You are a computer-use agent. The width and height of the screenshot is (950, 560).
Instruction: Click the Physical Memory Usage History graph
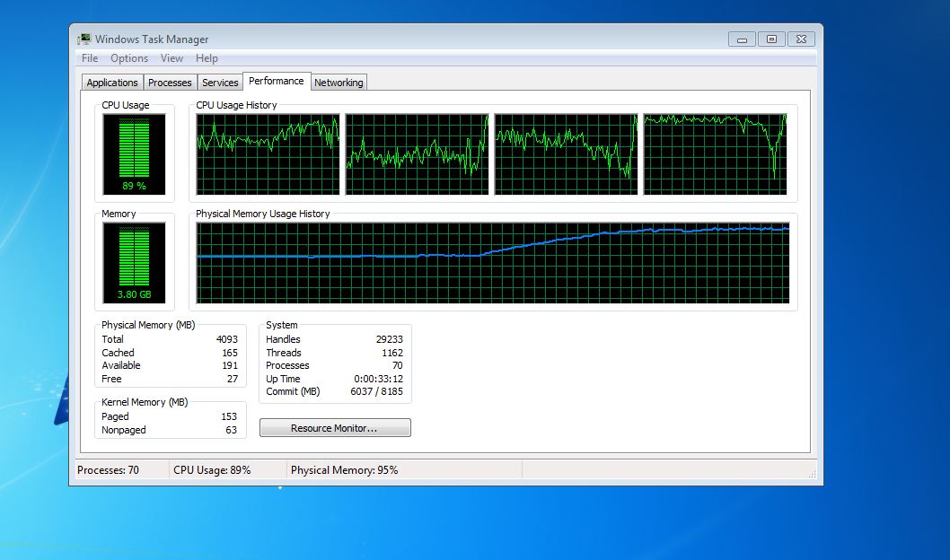click(493, 263)
